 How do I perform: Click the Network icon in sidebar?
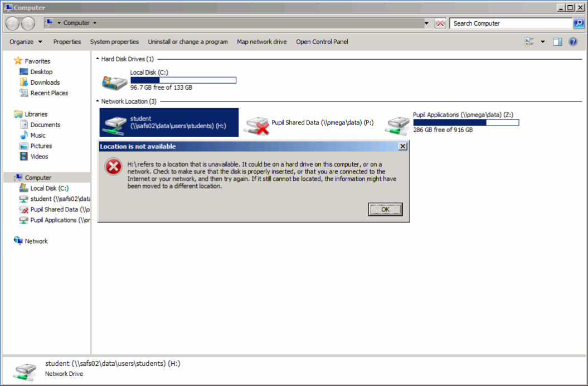18,240
